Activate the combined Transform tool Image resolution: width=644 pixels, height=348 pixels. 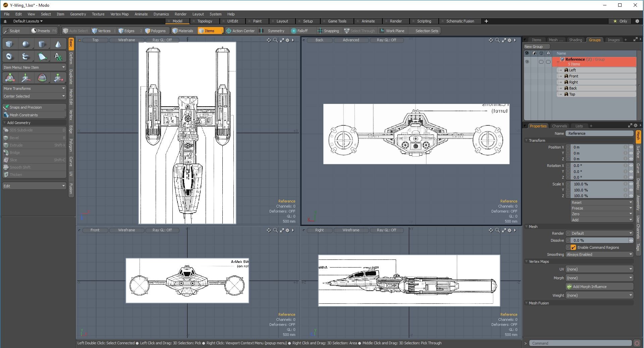click(9, 78)
